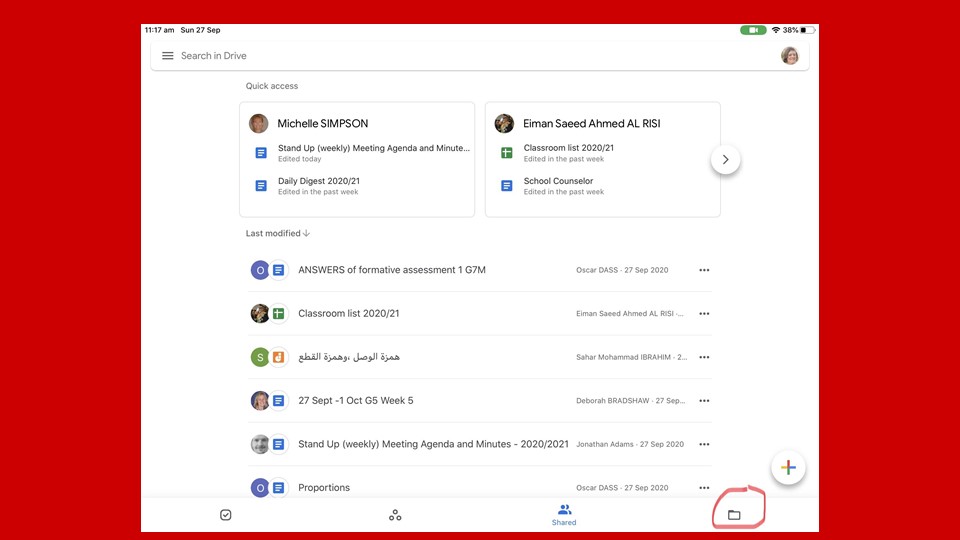Open the Files folder tab
The width and height of the screenshot is (960, 540).
[734, 515]
